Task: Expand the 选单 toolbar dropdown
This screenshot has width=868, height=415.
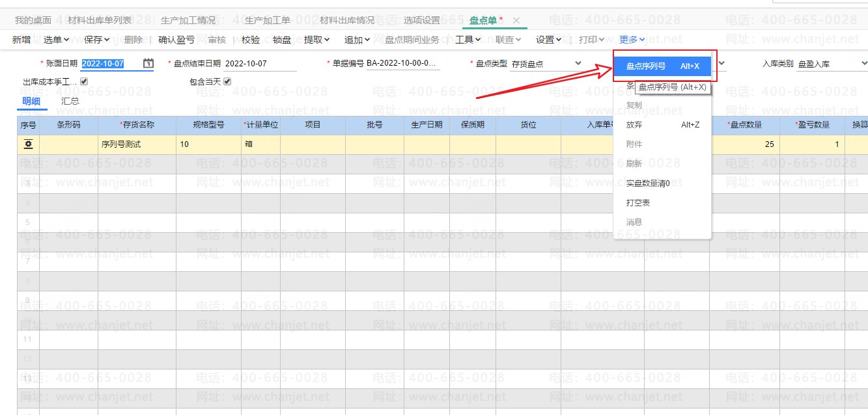Action: point(57,40)
